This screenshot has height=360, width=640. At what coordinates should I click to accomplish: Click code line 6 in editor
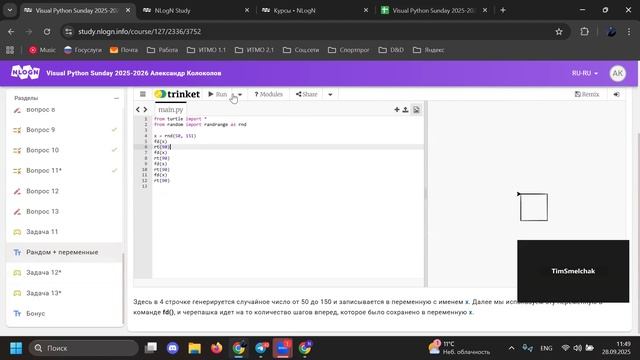[x=288, y=147]
